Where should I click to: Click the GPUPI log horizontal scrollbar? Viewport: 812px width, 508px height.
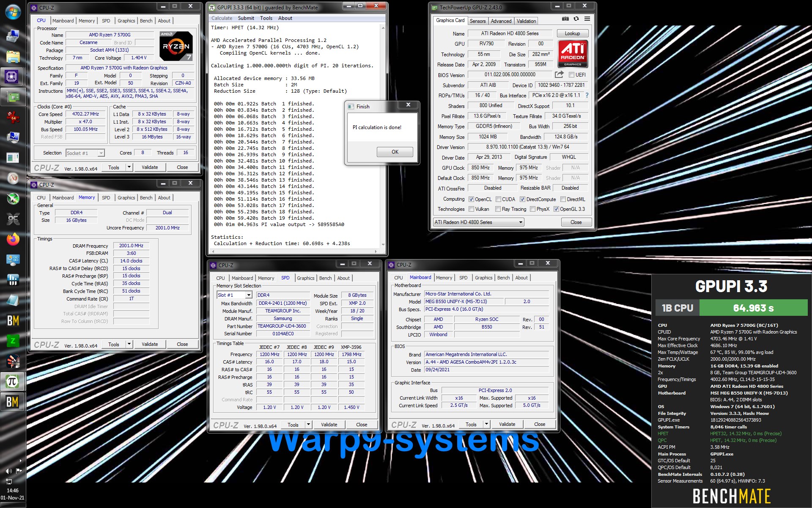[294, 251]
